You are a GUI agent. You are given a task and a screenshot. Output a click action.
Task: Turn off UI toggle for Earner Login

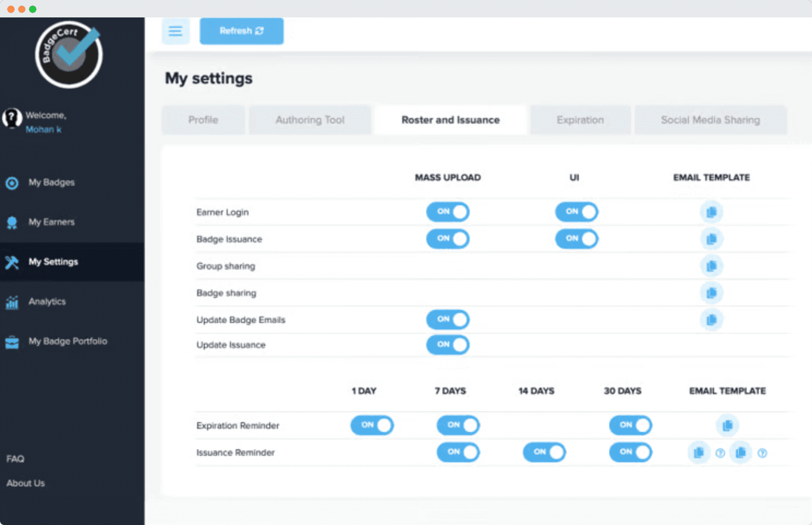pyautogui.click(x=576, y=212)
